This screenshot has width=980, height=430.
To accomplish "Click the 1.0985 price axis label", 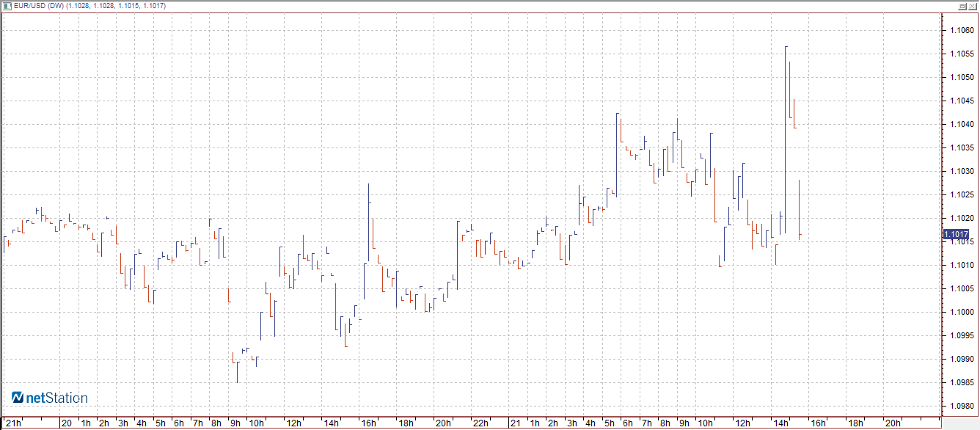I will coord(962,382).
